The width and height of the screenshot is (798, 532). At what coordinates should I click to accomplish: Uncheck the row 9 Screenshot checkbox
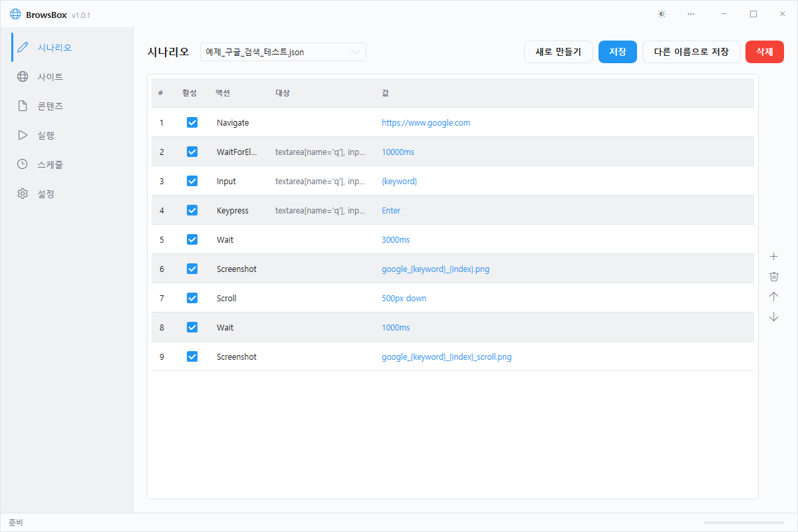[x=192, y=356]
